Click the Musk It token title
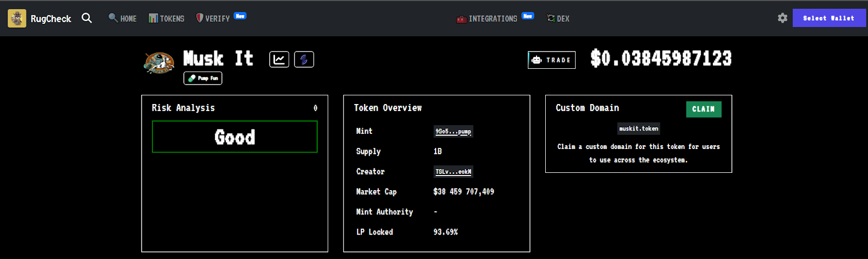The width and height of the screenshot is (868, 259). click(218, 58)
